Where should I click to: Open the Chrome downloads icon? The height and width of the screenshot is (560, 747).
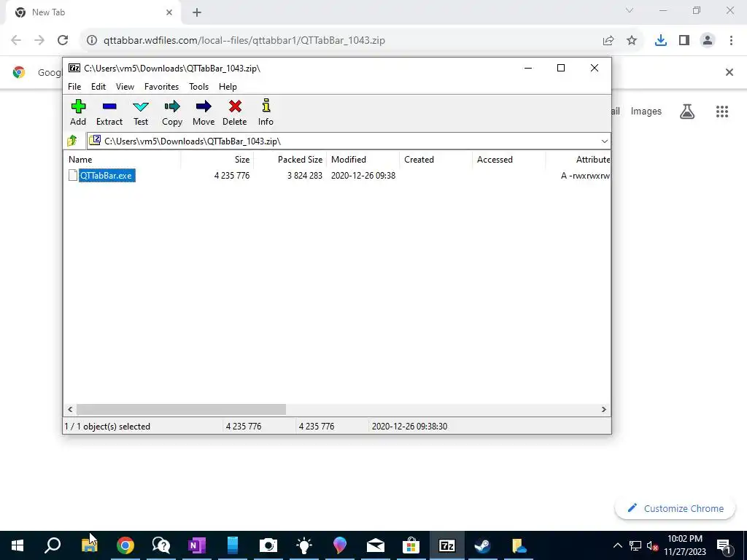660,41
